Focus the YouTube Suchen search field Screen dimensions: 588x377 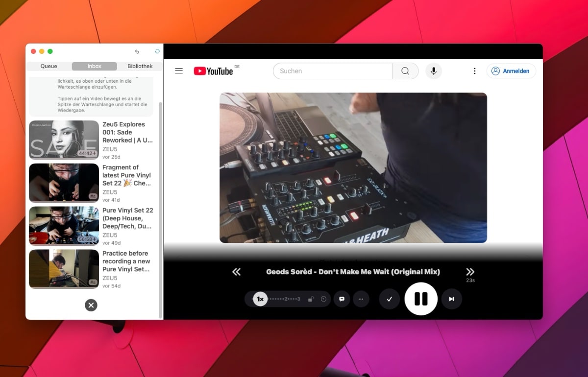[x=333, y=71]
